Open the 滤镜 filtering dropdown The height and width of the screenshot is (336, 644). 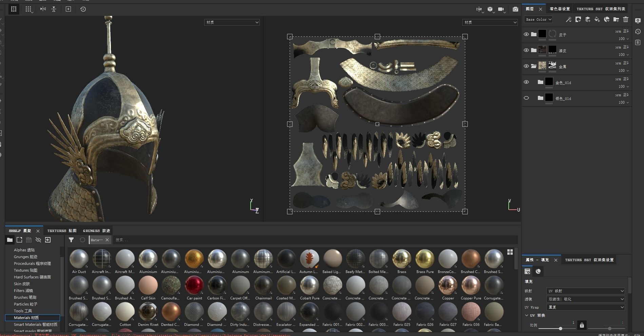pos(586,299)
